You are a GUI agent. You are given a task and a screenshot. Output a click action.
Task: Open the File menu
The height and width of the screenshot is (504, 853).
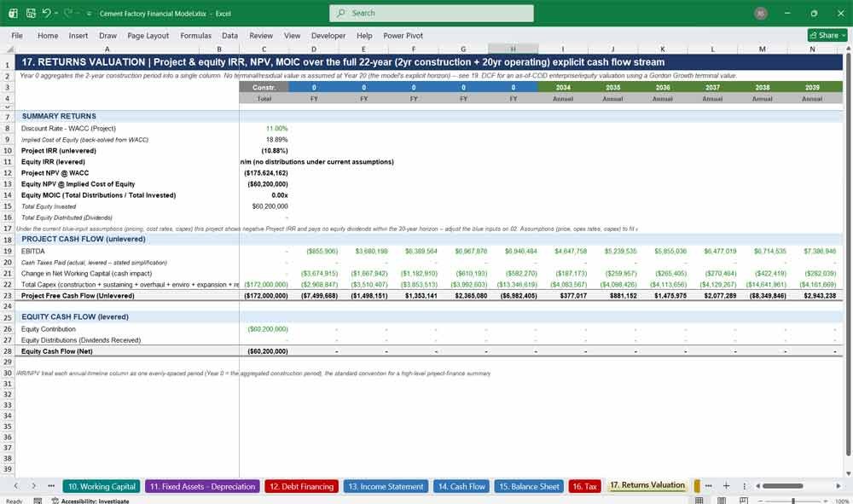coord(17,35)
